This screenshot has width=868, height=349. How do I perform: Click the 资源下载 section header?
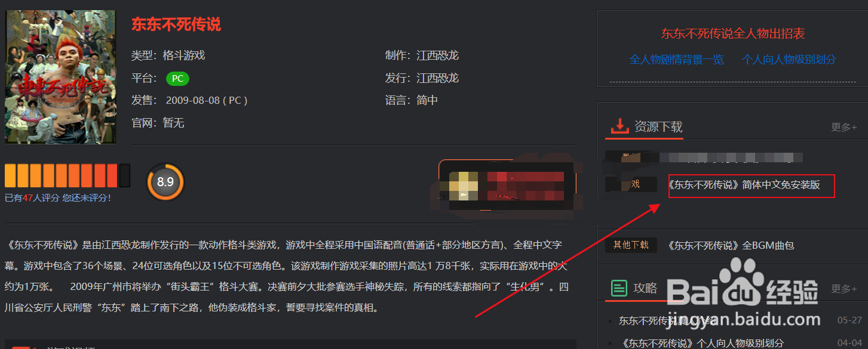pos(658,126)
